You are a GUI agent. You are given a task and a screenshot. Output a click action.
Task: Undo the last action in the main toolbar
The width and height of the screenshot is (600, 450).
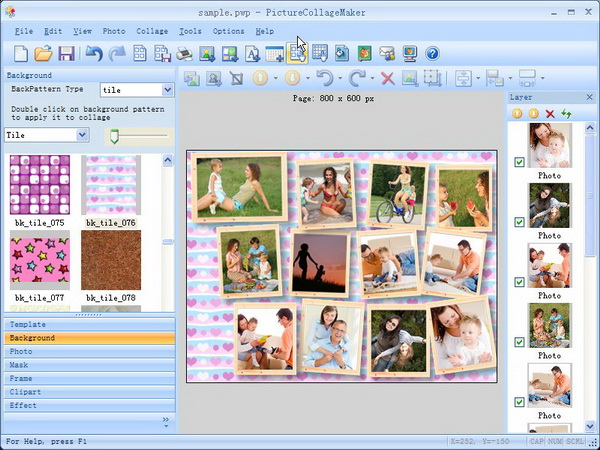tap(94, 53)
